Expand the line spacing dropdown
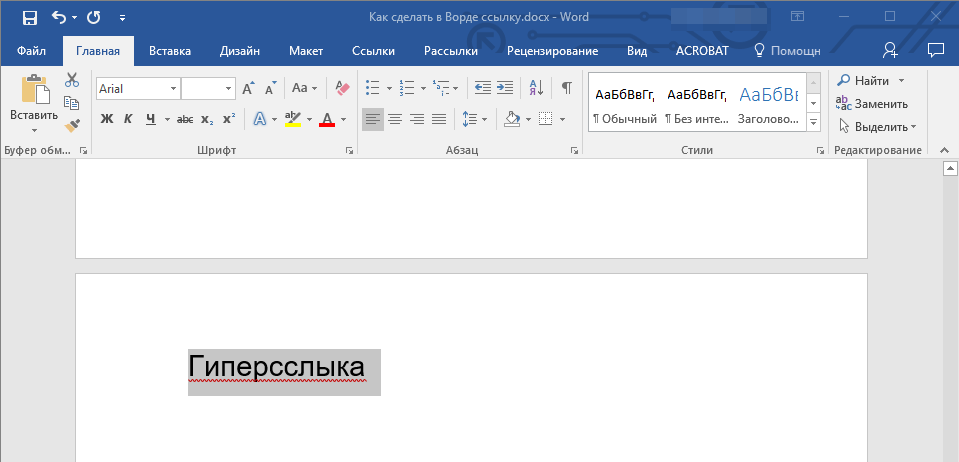The height and width of the screenshot is (462, 959). coord(485,119)
